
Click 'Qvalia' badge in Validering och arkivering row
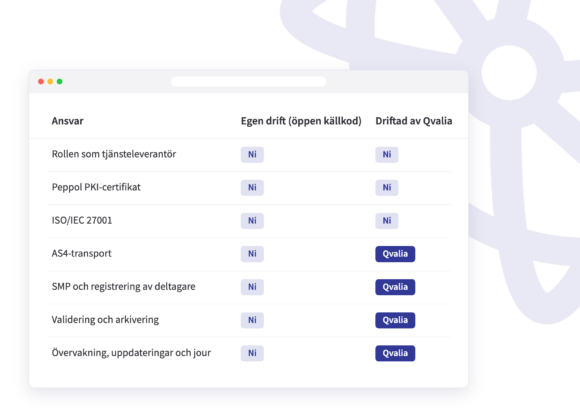coord(395,320)
